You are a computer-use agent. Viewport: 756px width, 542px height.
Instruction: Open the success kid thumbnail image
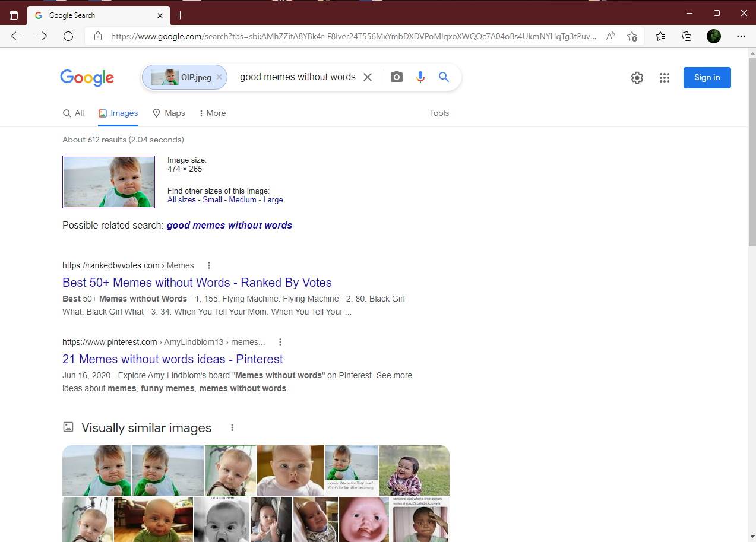(109, 182)
